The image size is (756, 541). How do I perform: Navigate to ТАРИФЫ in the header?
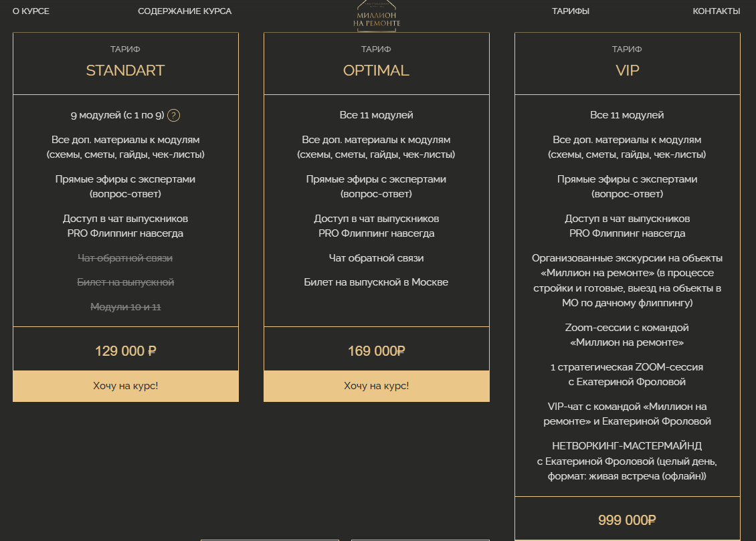click(571, 11)
